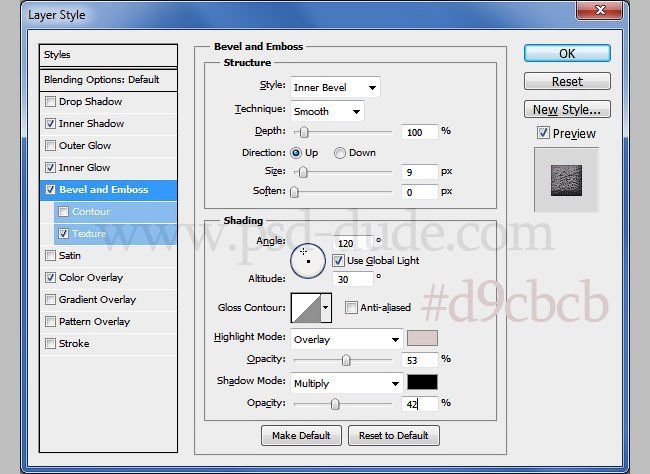Open the Highlight Mode color swatch
The width and height of the screenshot is (650, 474).
pyautogui.click(x=422, y=338)
